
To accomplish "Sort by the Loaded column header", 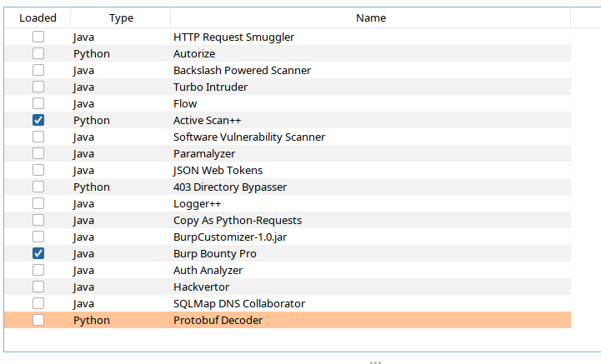I will [x=38, y=17].
